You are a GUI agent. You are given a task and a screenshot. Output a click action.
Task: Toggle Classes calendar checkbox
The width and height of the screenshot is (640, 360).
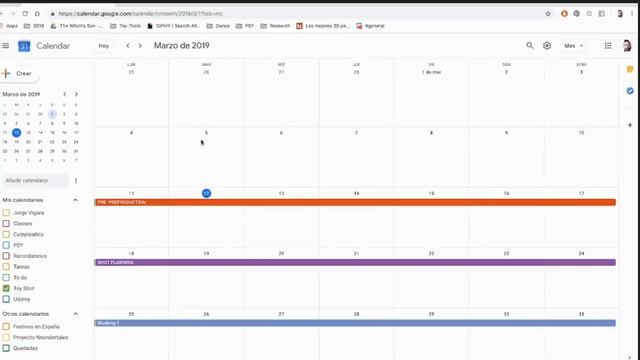pyautogui.click(x=6, y=224)
